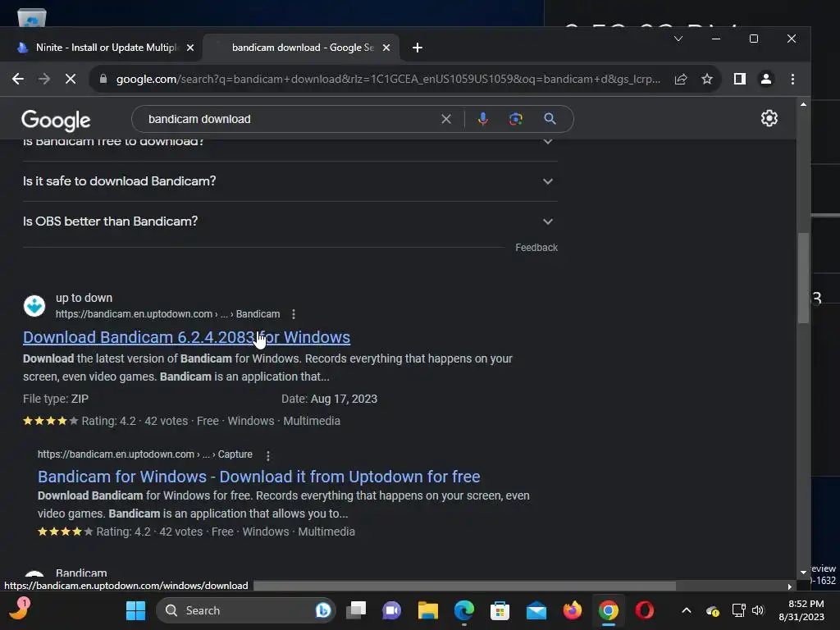Open the Chrome side panel
840x630 pixels.
pyautogui.click(x=740, y=80)
